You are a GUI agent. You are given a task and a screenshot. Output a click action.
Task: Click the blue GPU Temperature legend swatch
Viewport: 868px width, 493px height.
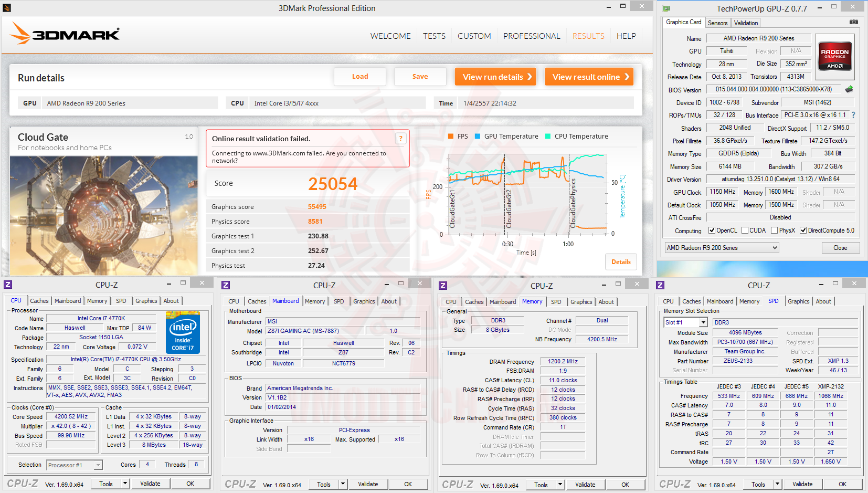pos(478,137)
